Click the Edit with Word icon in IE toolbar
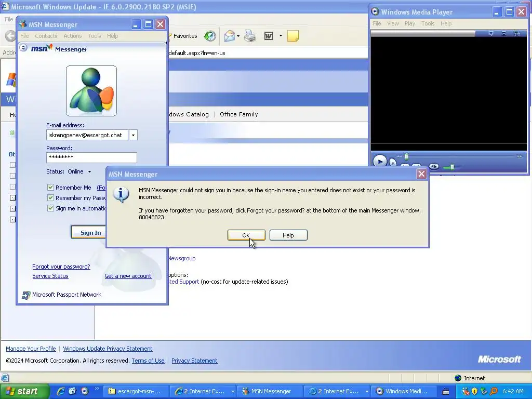This screenshot has height=399, width=532. pos(269,36)
